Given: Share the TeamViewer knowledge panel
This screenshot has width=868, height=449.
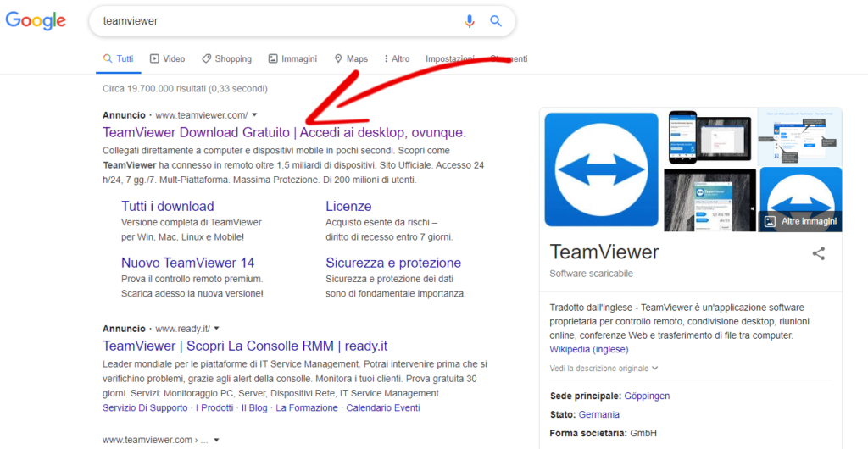Looking at the screenshot, I should [818, 253].
